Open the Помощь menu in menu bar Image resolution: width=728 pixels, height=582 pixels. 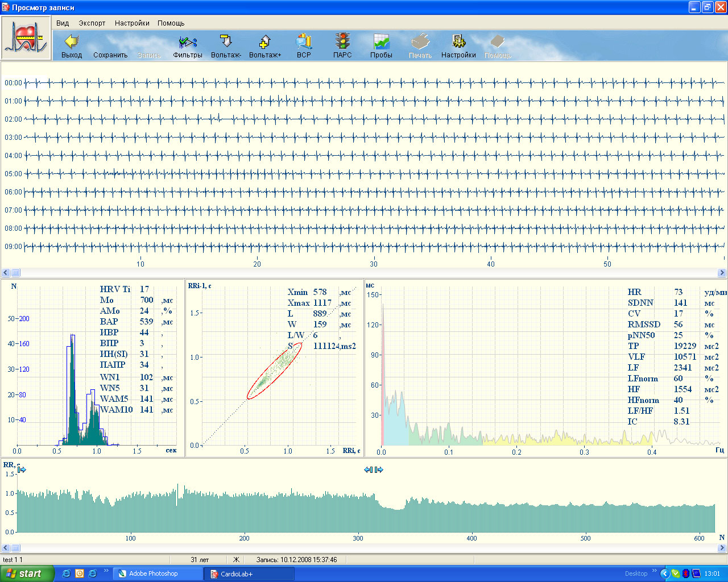171,23
